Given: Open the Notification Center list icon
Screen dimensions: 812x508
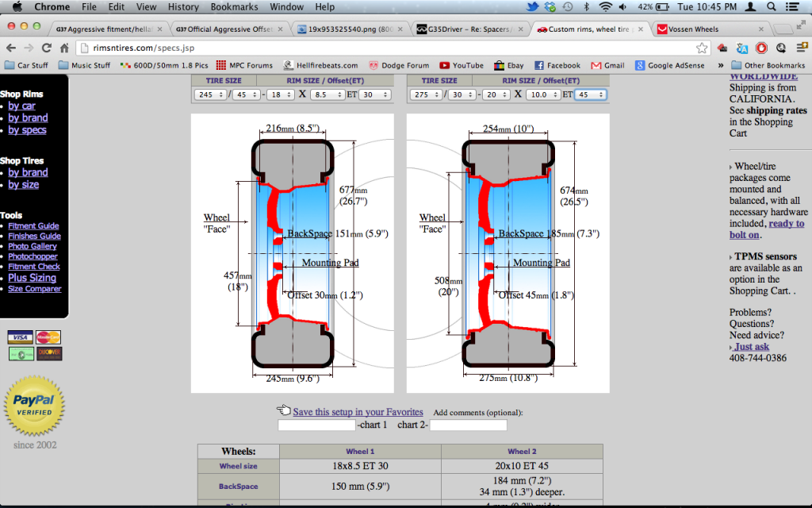Looking at the screenshot, I should (792, 6).
